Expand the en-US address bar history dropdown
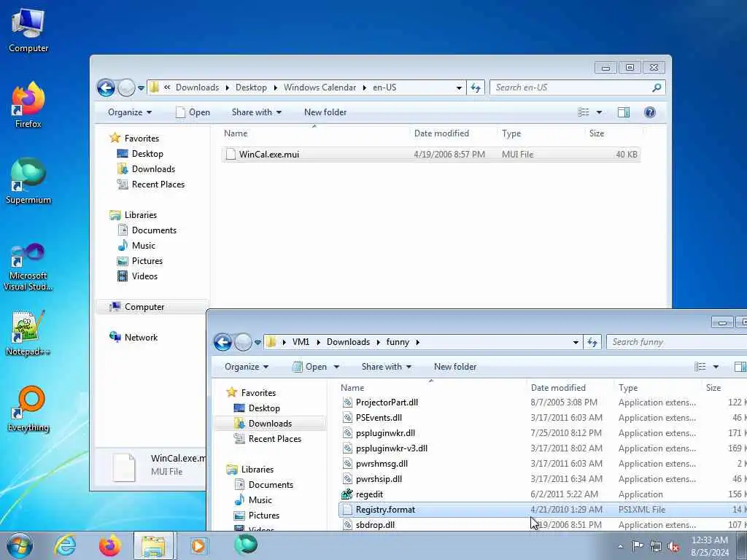The image size is (747, 560). pos(459,87)
